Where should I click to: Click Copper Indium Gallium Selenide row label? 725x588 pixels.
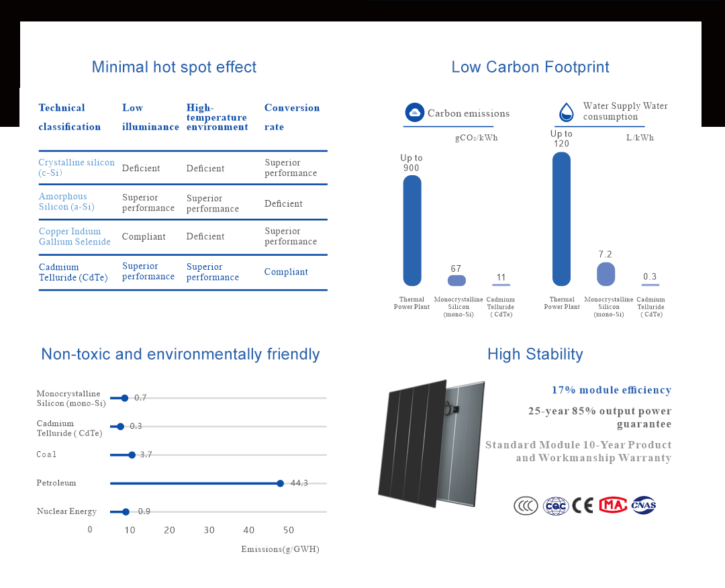[75, 237]
